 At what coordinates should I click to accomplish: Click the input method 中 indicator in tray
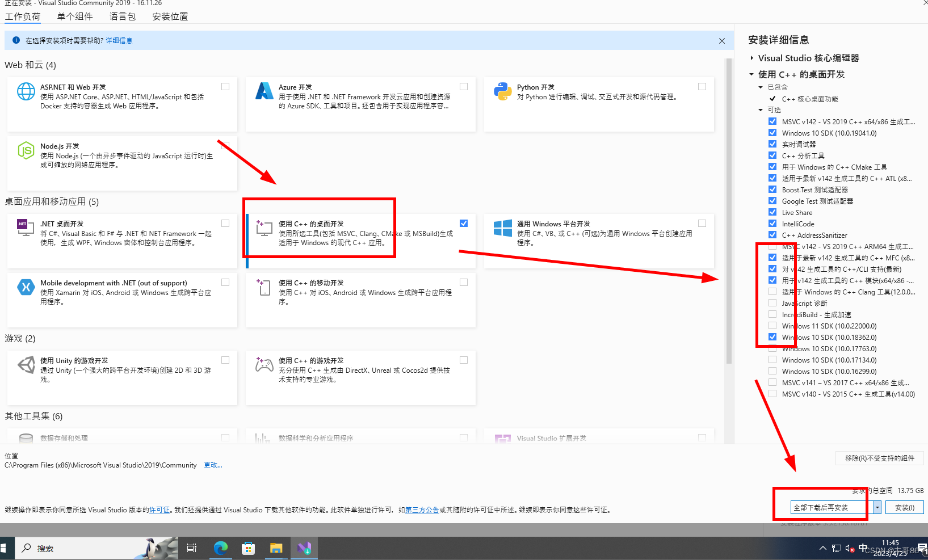[863, 548]
